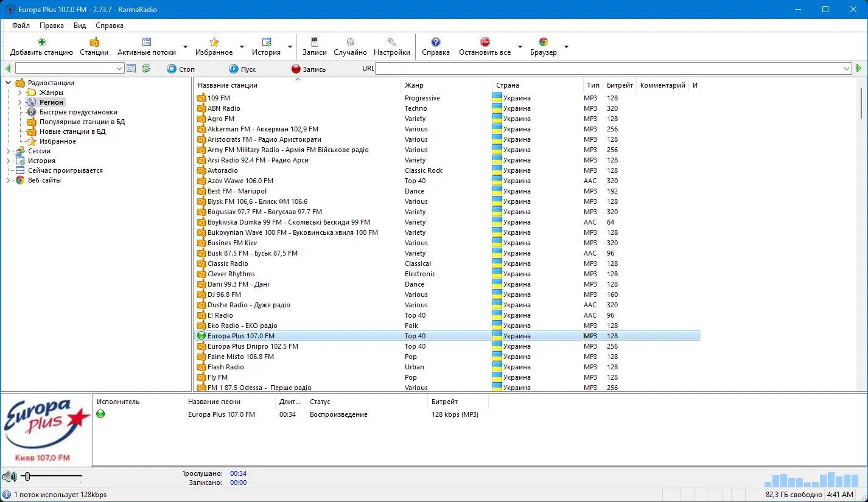Image resolution: width=868 pixels, height=502 pixels.
Task: Click the Add Station (Добавить станцию) icon
Action: 41,43
